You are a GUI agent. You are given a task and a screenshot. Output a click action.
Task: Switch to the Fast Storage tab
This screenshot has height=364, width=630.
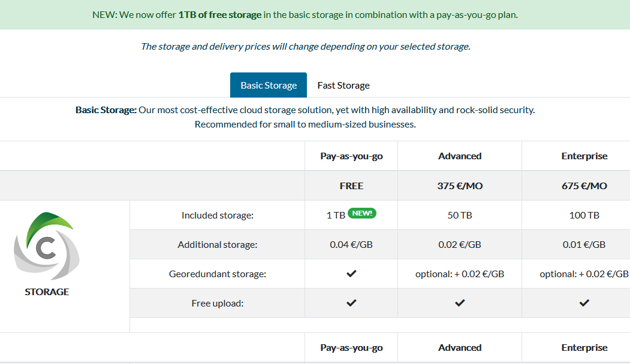click(343, 85)
